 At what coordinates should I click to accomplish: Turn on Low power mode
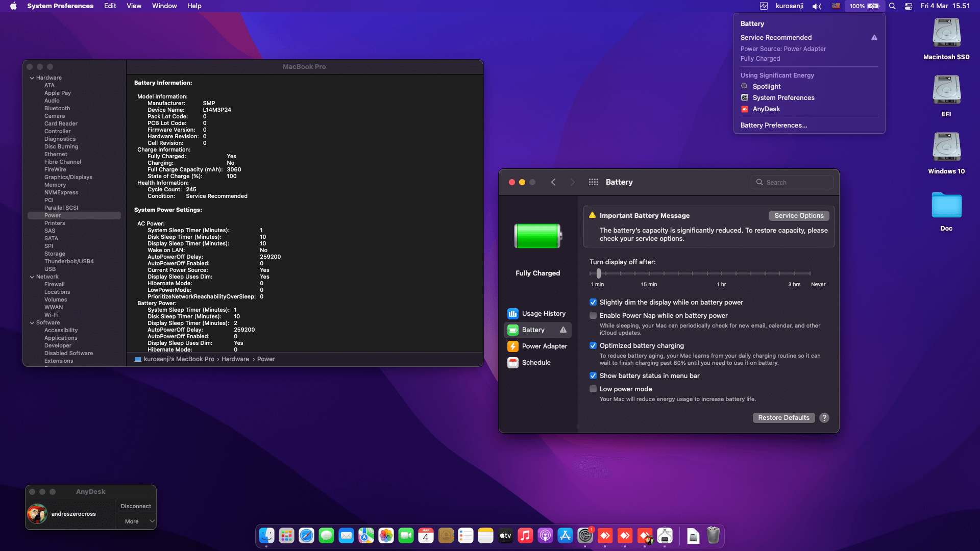pyautogui.click(x=593, y=389)
